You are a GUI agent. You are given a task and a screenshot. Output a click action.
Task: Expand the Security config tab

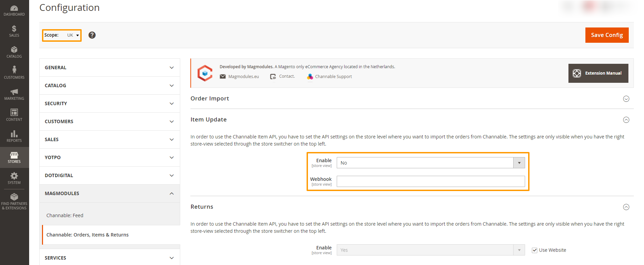[110, 103]
